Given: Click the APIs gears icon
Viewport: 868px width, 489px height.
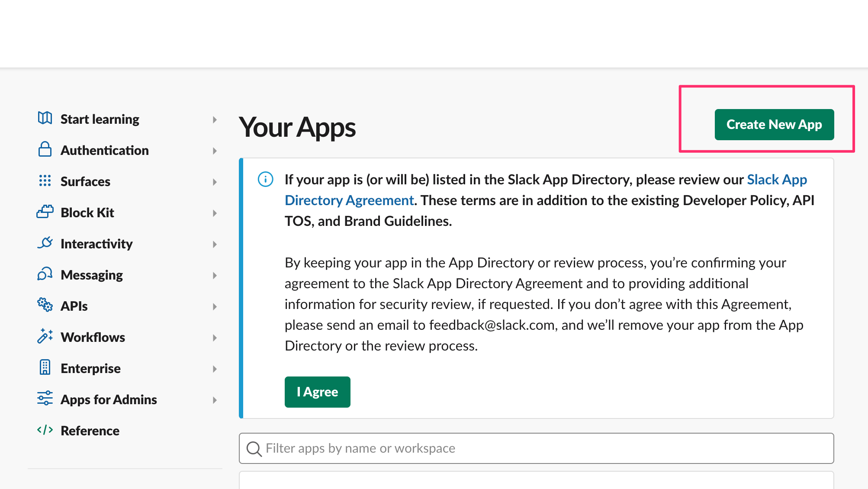Looking at the screenshot, I should 45,305.
